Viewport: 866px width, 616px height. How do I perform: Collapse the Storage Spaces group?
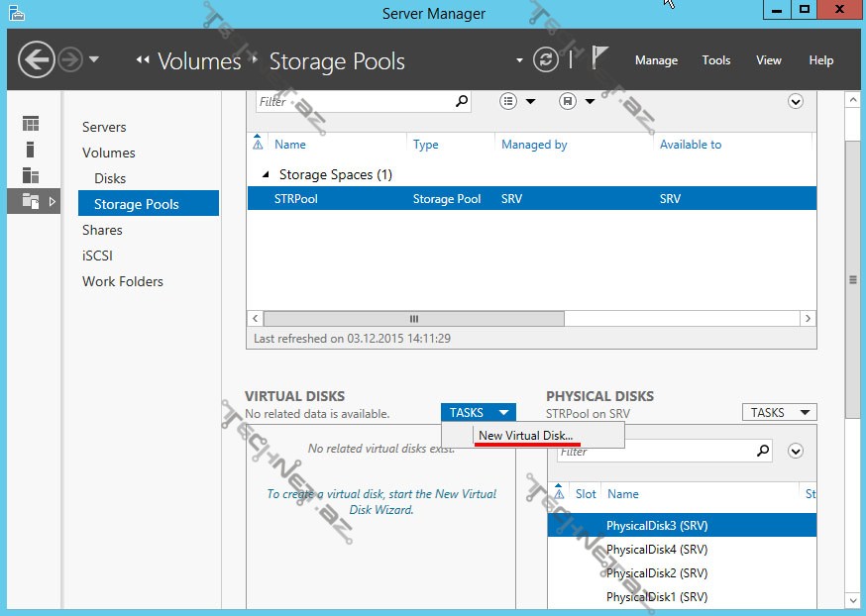click(x=265, y=174)
